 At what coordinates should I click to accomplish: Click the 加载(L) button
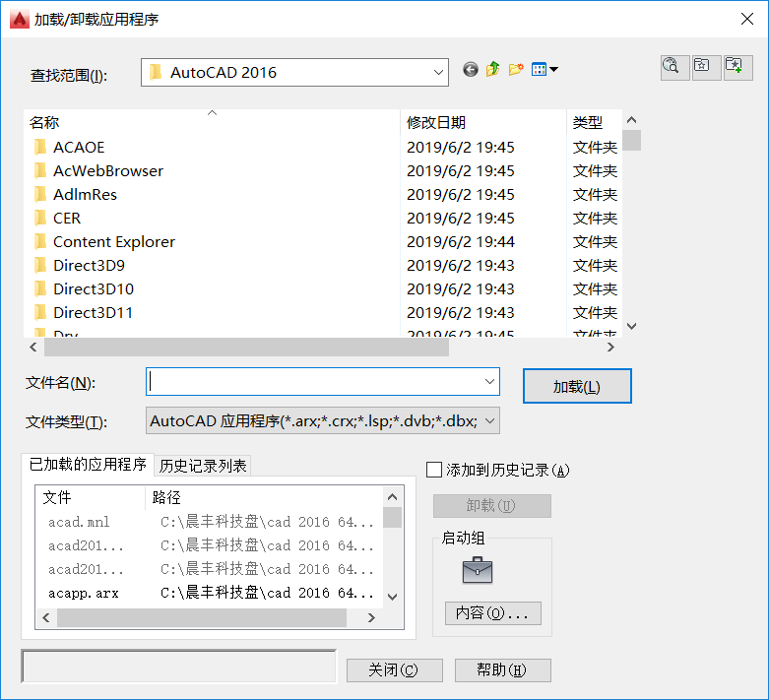tap(577, 386)
